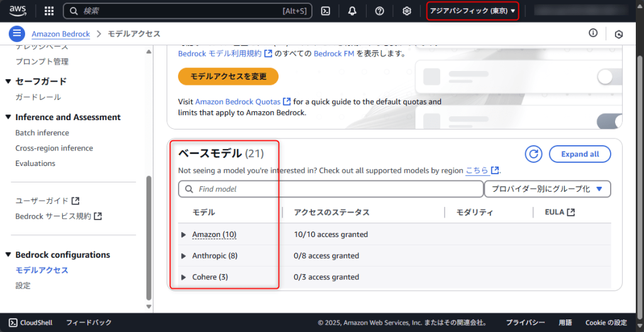This screenshot has width=644, height=332.
Task: Click the AWS logo home icon
Action: (18, 11)
